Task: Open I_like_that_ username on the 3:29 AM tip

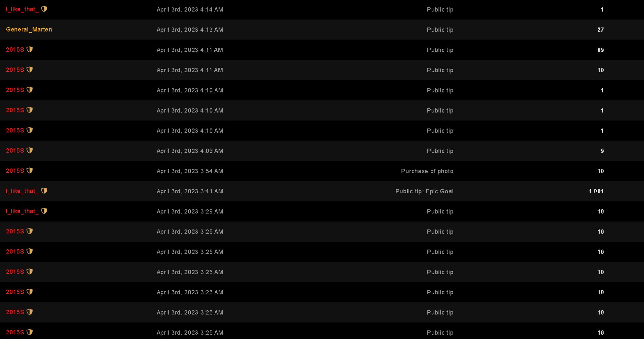Action: [22, 211]
